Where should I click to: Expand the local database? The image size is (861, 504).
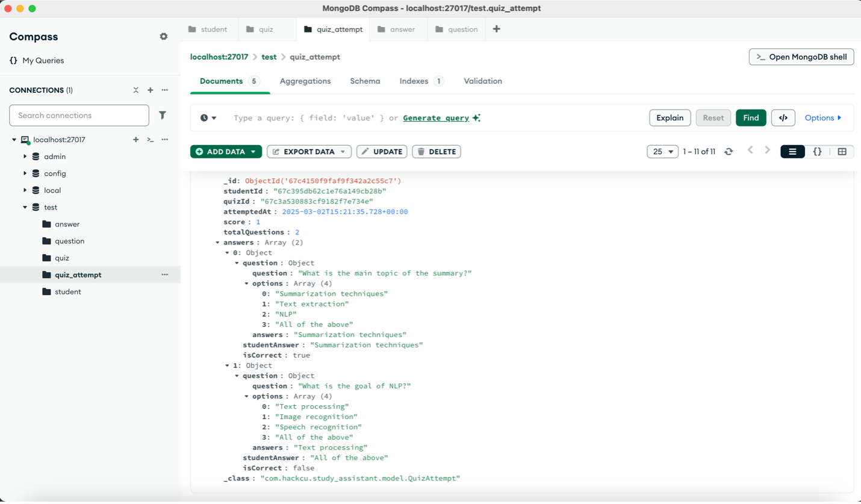25,190
